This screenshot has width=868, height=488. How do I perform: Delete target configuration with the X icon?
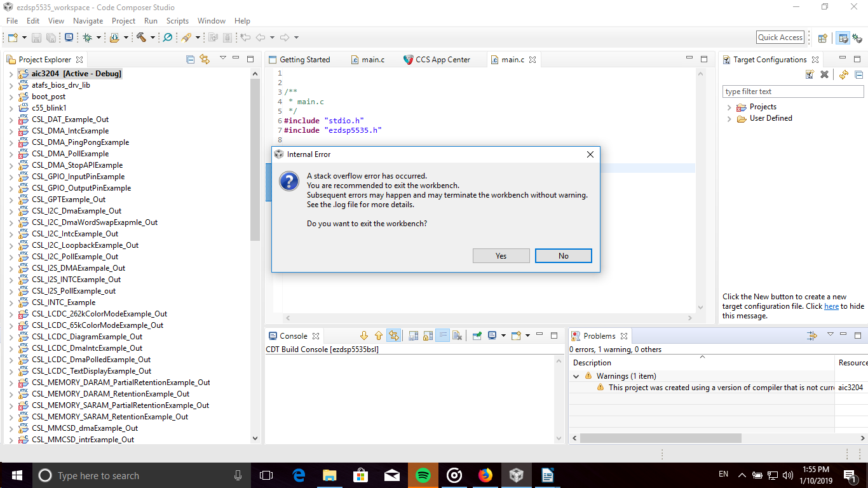coord(824,74)
